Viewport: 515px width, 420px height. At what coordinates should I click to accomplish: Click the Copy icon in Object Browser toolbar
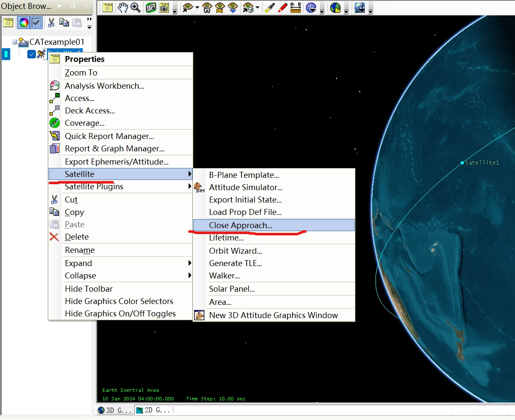coord(64,23)
